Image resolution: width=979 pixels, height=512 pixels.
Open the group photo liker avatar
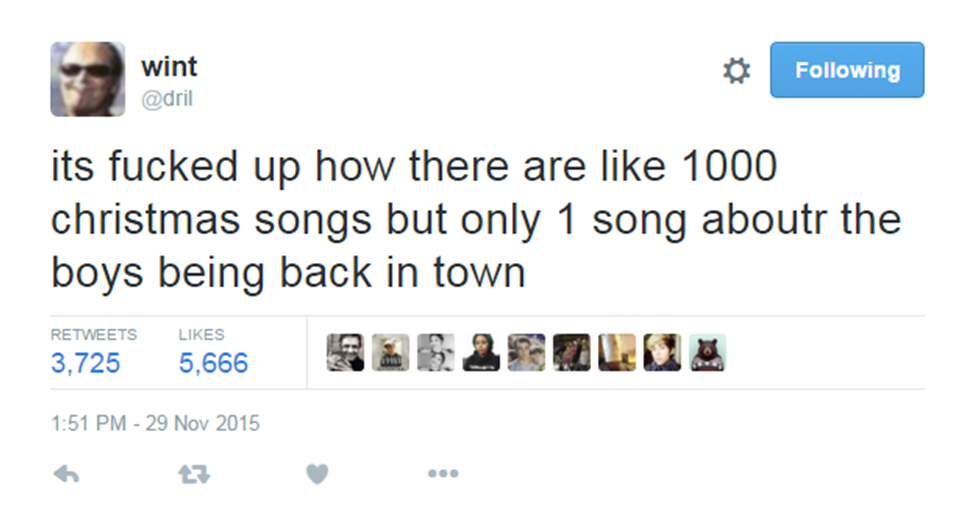coord(572,352)
